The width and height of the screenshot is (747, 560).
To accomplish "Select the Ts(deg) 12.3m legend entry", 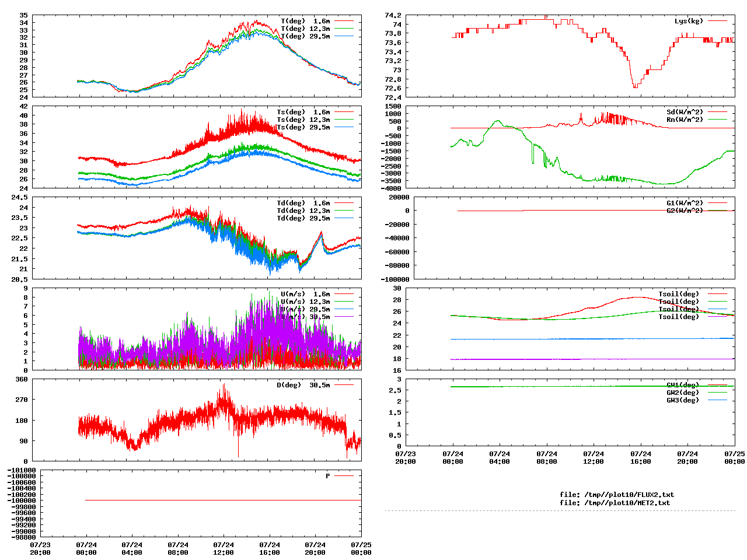I will tap(303, 120).
